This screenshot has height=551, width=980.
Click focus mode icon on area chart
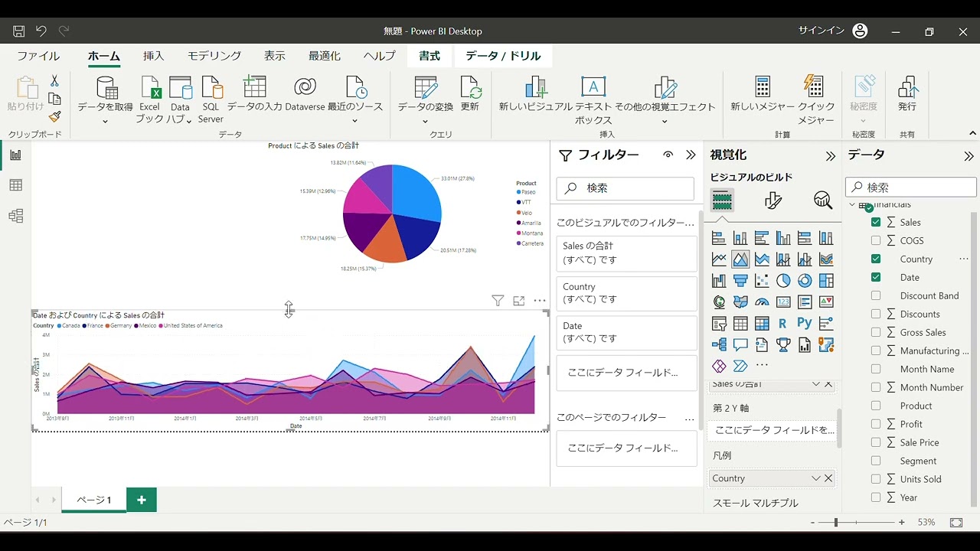[x=519, y=302]
